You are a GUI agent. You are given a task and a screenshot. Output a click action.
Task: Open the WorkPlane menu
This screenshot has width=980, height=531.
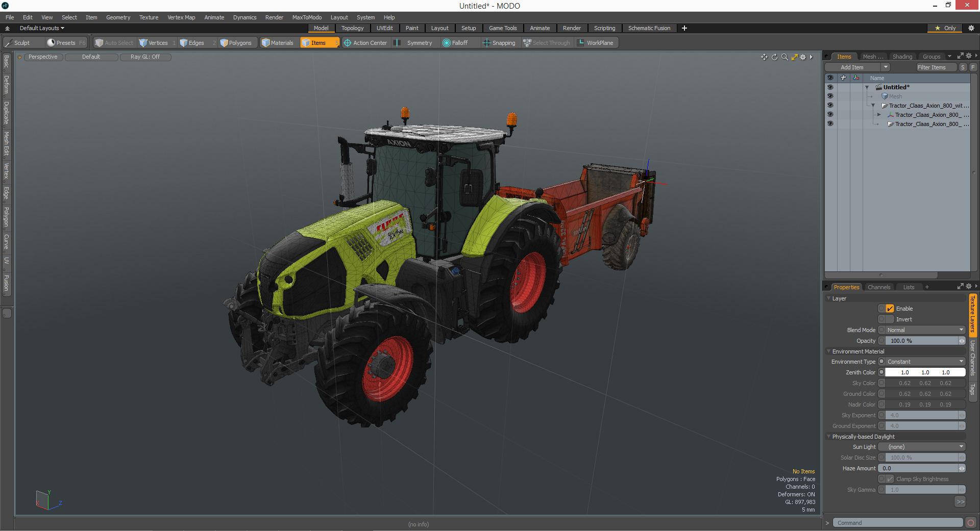coord(596,43)
